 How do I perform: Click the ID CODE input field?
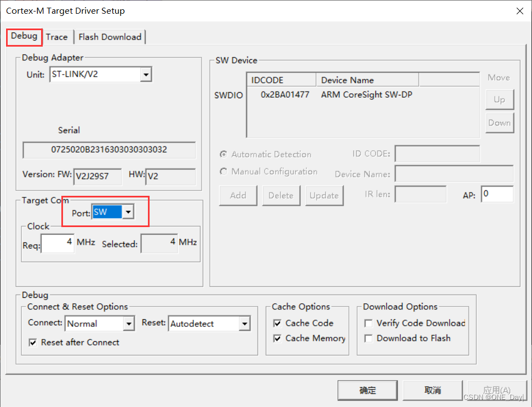coord(437,154)
